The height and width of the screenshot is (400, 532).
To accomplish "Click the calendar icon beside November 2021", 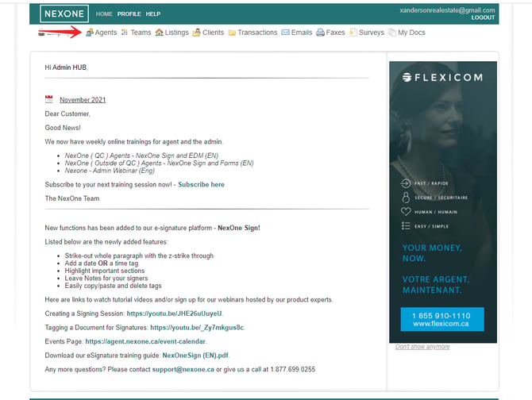I will 49,99.
